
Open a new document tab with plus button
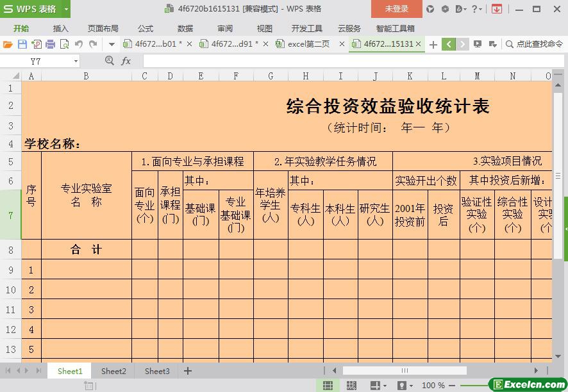point(433,44)
